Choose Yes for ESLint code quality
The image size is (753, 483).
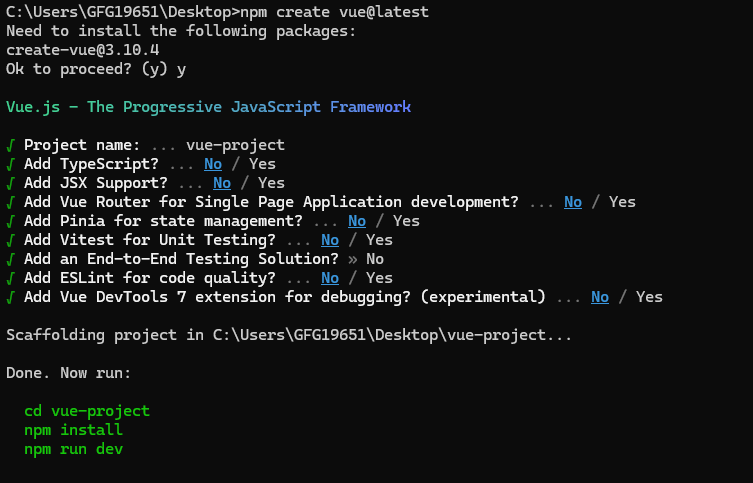[x=379, y=278]
